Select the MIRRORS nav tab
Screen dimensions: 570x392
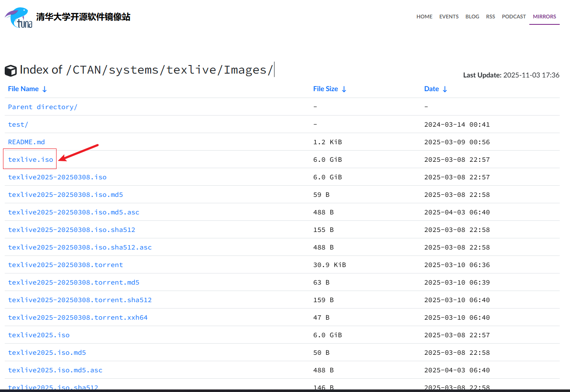coord(544,17)
